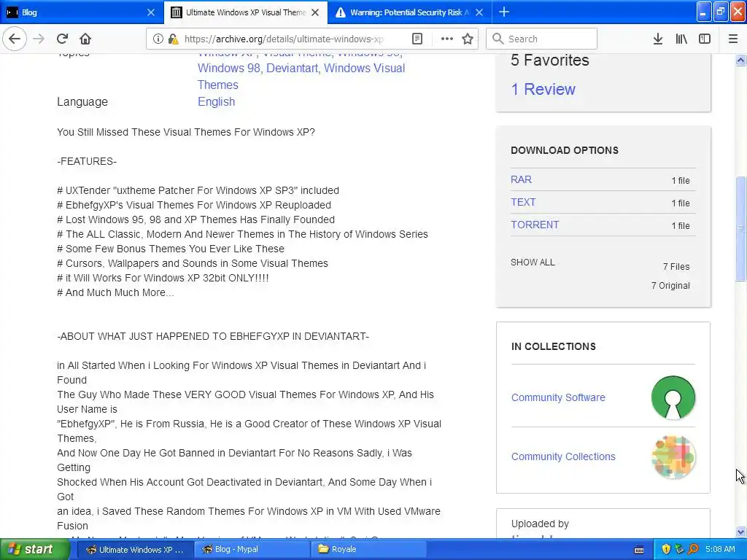Screen dimensions: 747x560
Task: Download the RAR file option
Action: pyautogui.click(x=521, y=179)
